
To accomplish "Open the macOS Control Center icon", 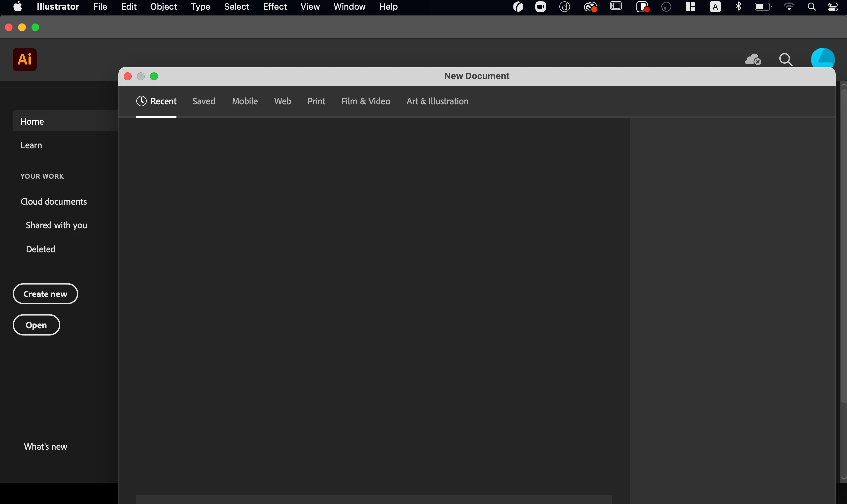I will click(x=833, y=7).
